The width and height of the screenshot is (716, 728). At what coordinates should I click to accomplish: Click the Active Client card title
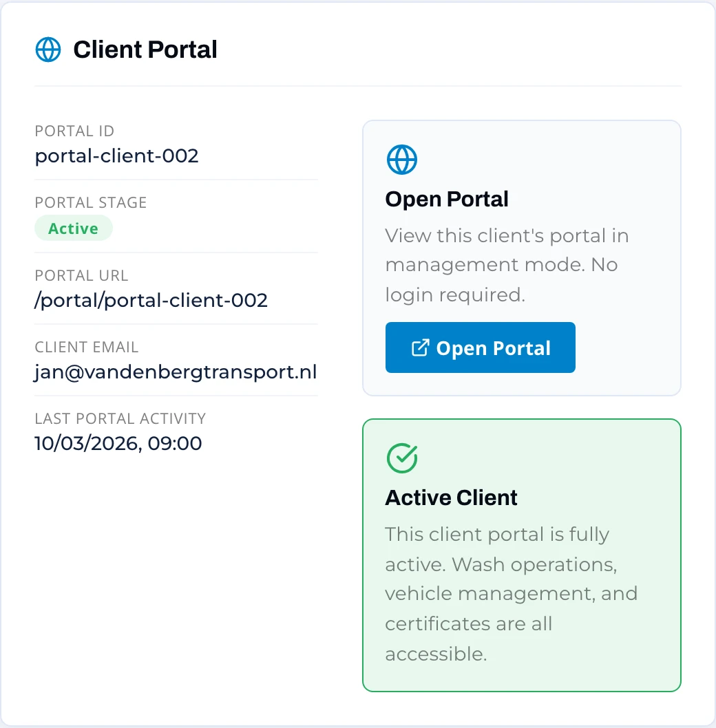451,497
